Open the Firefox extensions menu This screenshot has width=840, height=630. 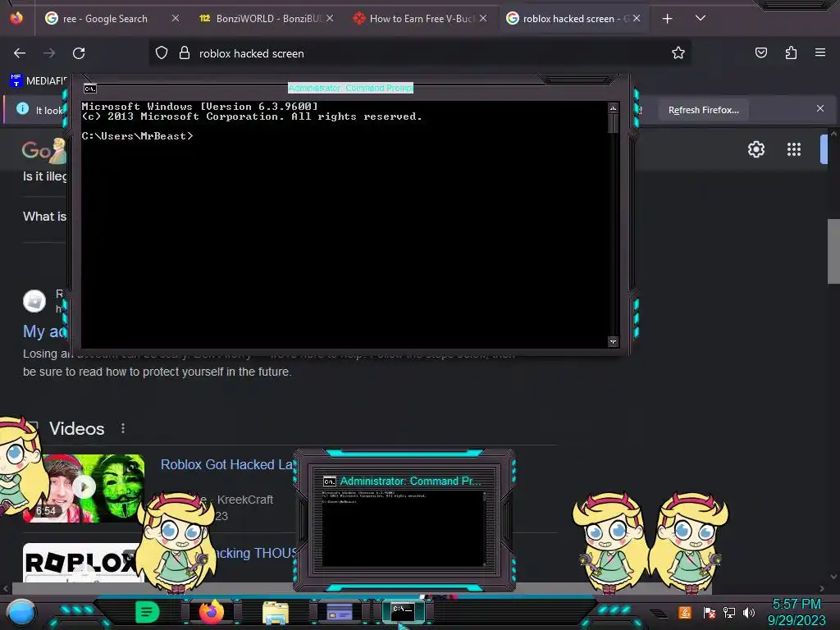[791, 53]
